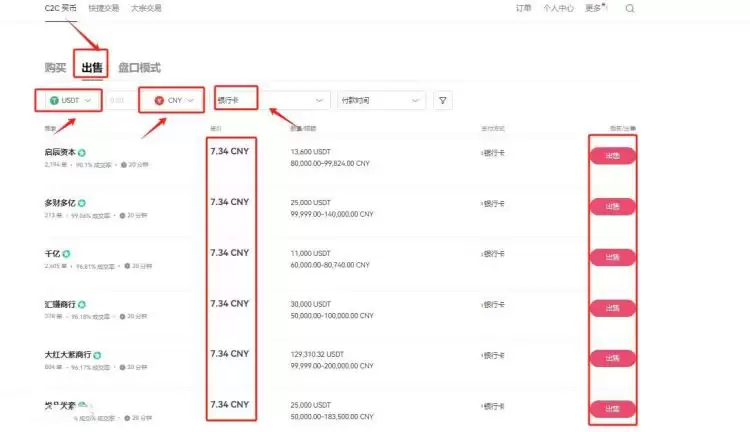
Task: Open the search magnifier icon in header
Action: 630,9
